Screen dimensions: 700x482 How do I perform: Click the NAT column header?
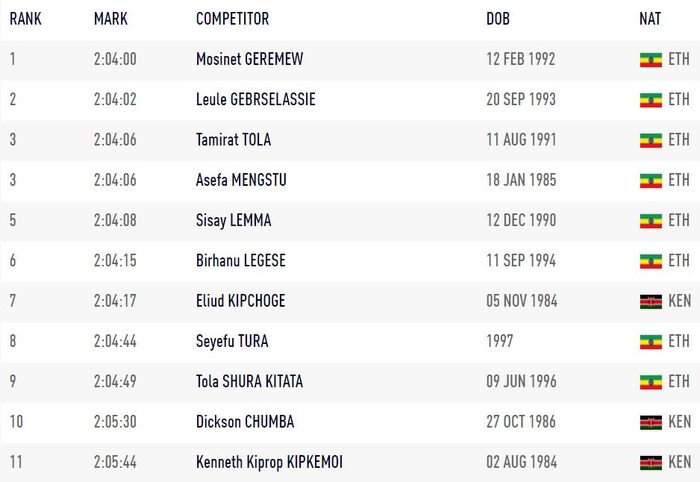(650, 19)
